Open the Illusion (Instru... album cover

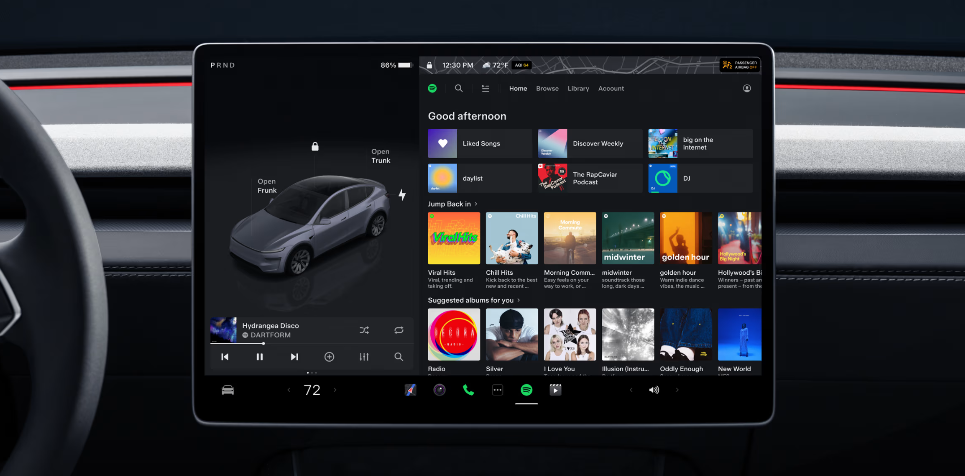628,334
